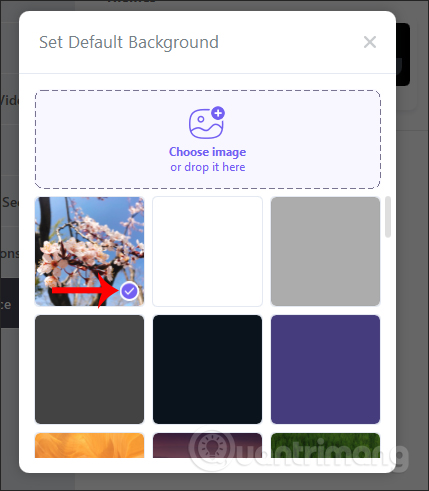The height and width of the screenshot is (491, 429).
Task: Close the Set Default Background dialog
Action: [x=370, y=42]
